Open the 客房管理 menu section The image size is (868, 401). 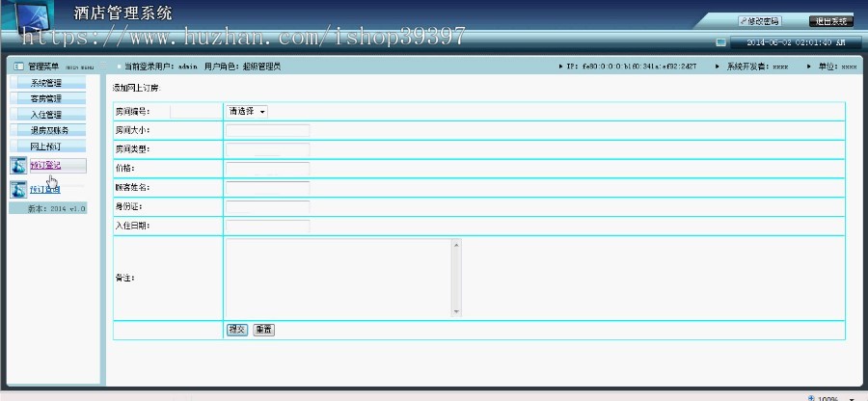click(x=47, y=99)
